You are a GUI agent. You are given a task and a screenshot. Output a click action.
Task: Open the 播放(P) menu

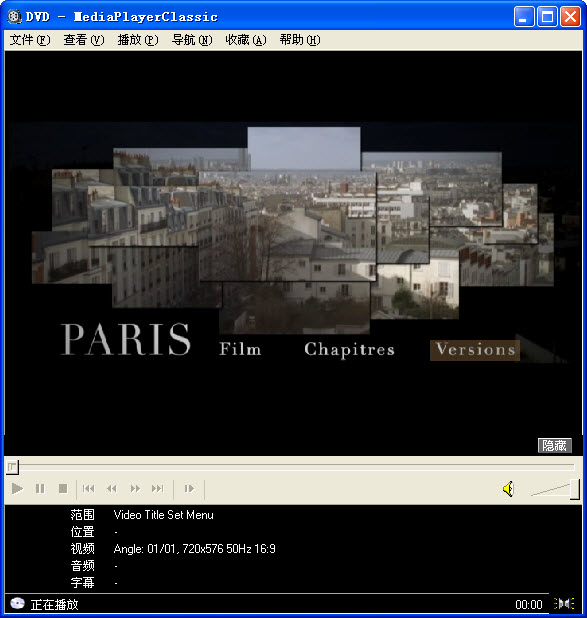pyautogui.click(x=138, y=40)
